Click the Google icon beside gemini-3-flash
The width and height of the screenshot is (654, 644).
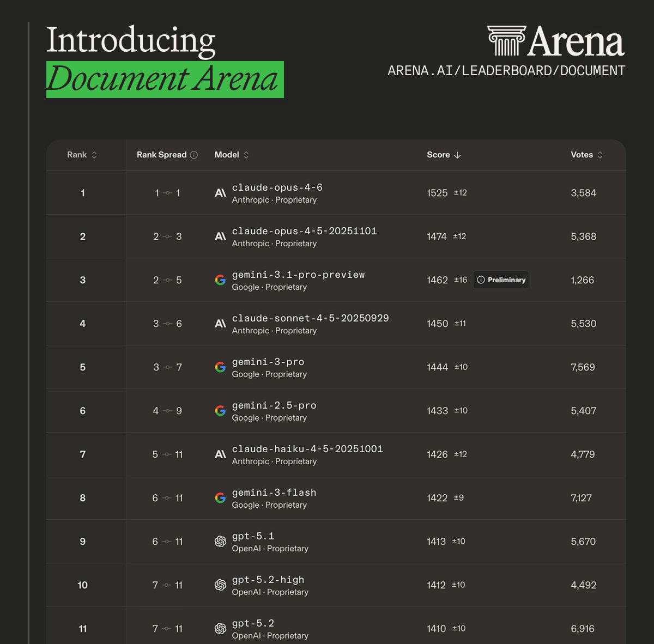pyautogui.click(x=220, y=498)
